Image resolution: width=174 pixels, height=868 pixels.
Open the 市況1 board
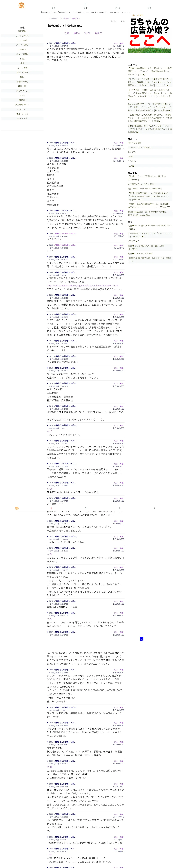pyautogui.click(x=22, y=59)
